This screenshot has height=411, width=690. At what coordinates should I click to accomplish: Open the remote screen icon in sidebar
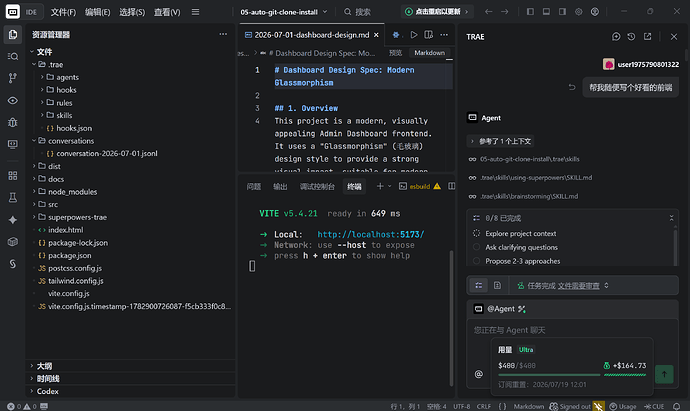pyautogui.click(x=13, y=144)
